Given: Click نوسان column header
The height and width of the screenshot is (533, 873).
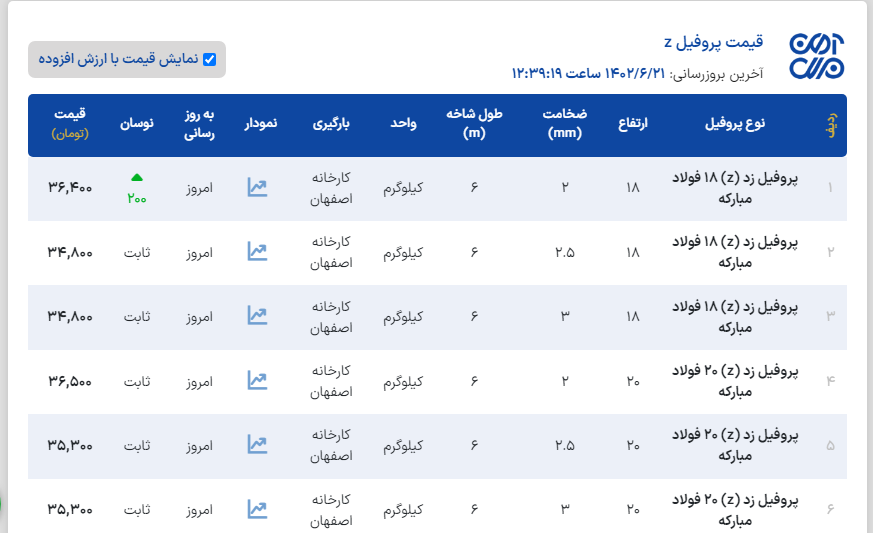Looking at the screenshot, I should pyautogui.click(x=137, y=123).
